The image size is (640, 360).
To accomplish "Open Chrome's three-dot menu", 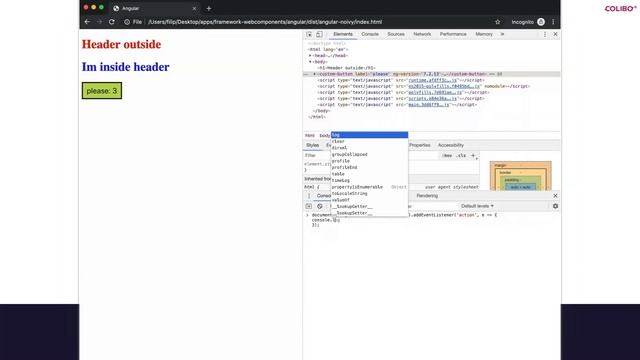I will tap(553, 22).
